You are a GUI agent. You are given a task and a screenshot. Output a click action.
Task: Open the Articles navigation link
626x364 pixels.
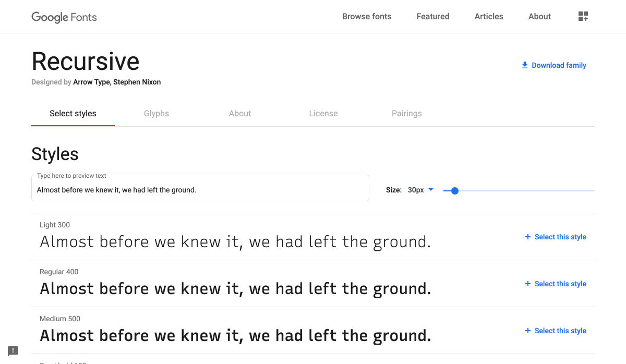tap(489, 16)
